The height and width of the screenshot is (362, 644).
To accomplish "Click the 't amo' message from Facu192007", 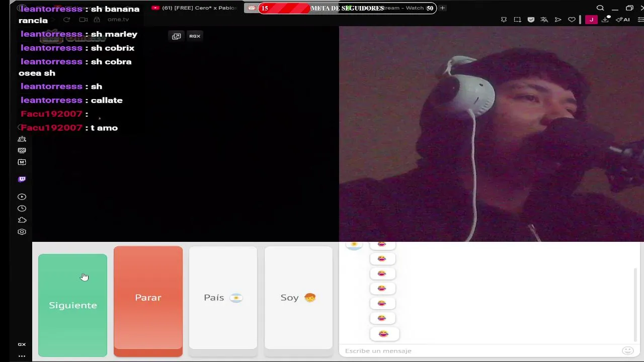I will (x=69, y=128).
